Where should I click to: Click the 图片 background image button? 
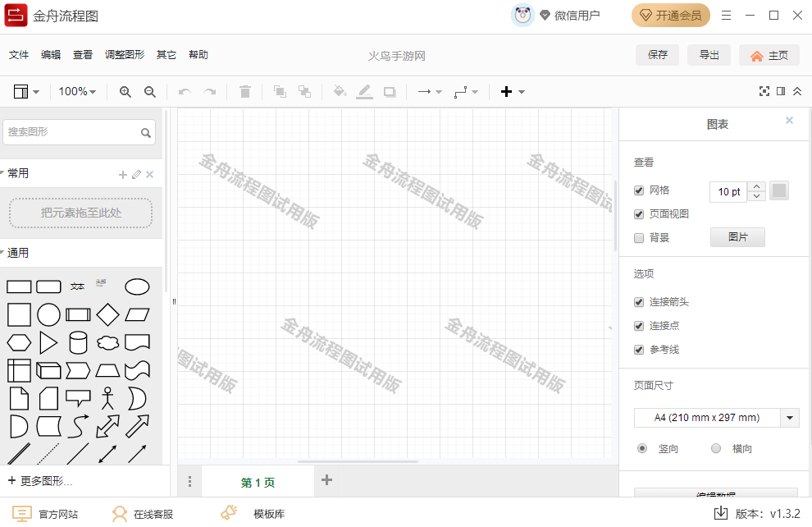pos(737,237)
